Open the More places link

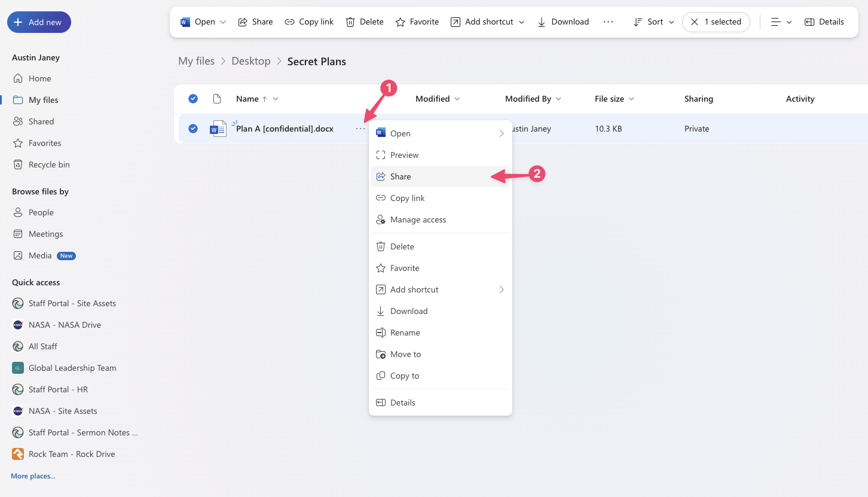point(33,476)
